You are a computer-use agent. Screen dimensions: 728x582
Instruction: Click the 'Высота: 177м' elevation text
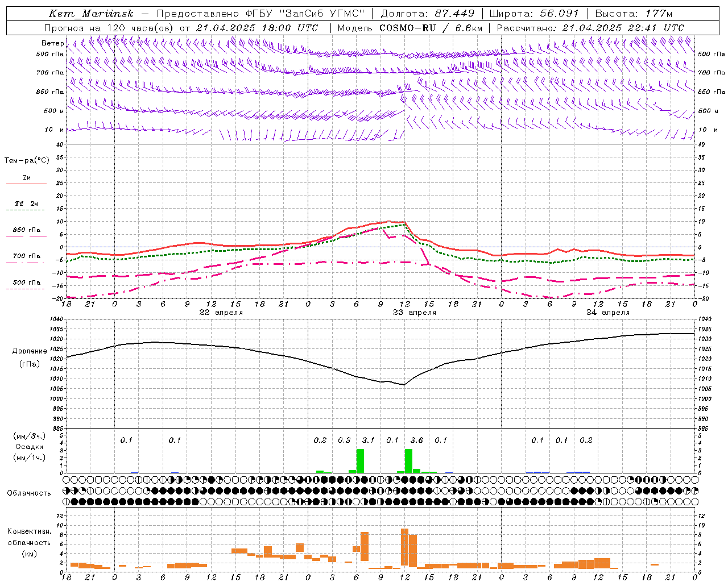[x=634, y=14]
